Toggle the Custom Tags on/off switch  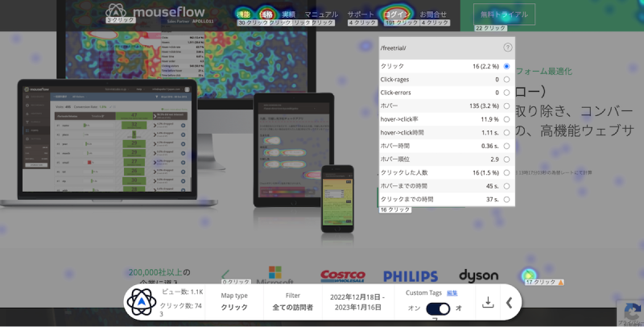(438, 308)
